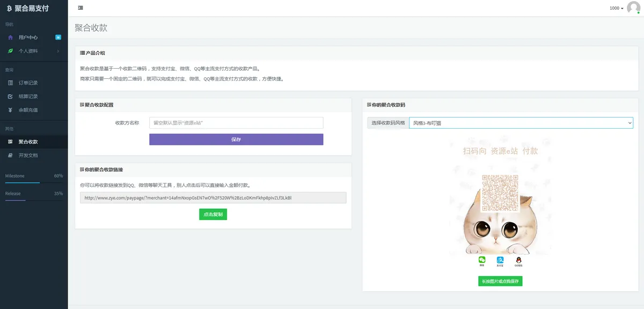Open 订单记录 via its list icon
This screenshot has width=644, height=309.
pyautogui.click(x=10, y=82)
